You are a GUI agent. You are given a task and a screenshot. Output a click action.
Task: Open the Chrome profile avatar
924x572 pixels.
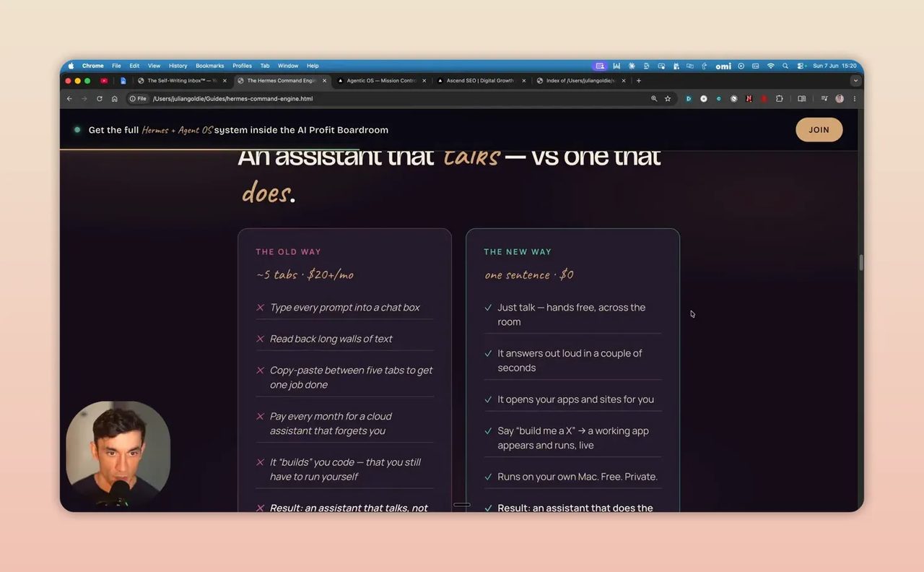840,98
